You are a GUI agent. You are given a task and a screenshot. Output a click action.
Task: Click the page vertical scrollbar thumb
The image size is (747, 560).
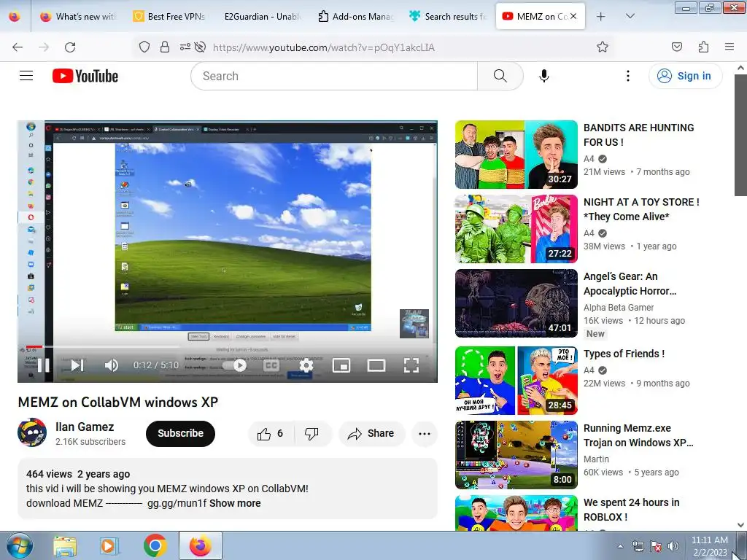740,134
